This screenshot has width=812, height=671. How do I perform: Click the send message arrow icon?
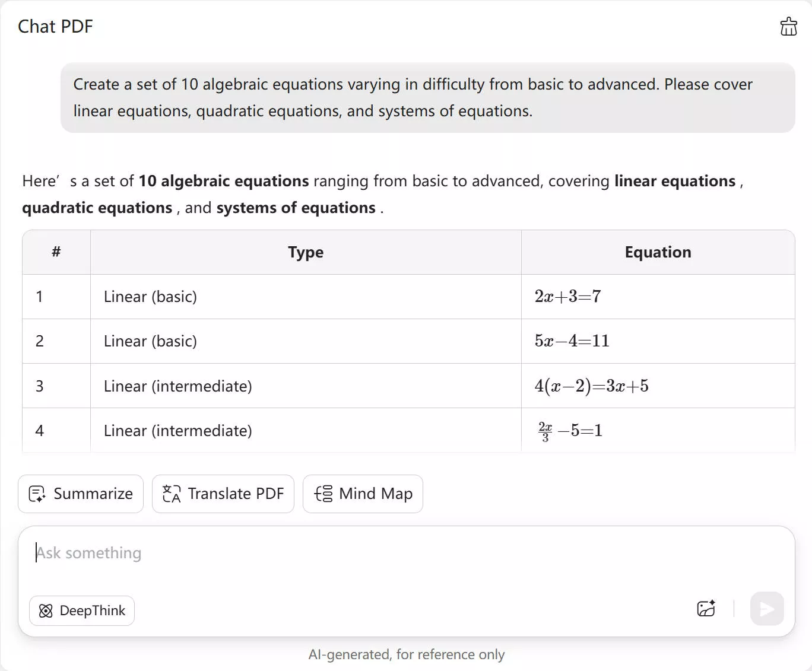coord(766,609)
